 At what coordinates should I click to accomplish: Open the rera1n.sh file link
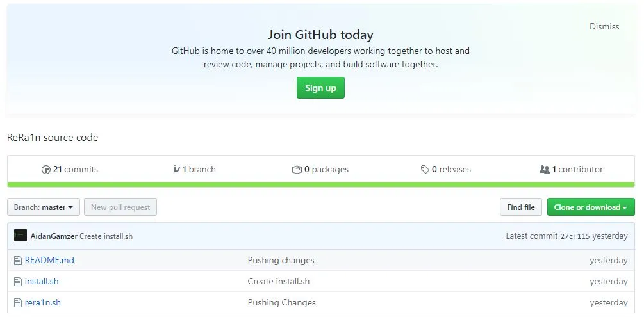click(43, 302)
